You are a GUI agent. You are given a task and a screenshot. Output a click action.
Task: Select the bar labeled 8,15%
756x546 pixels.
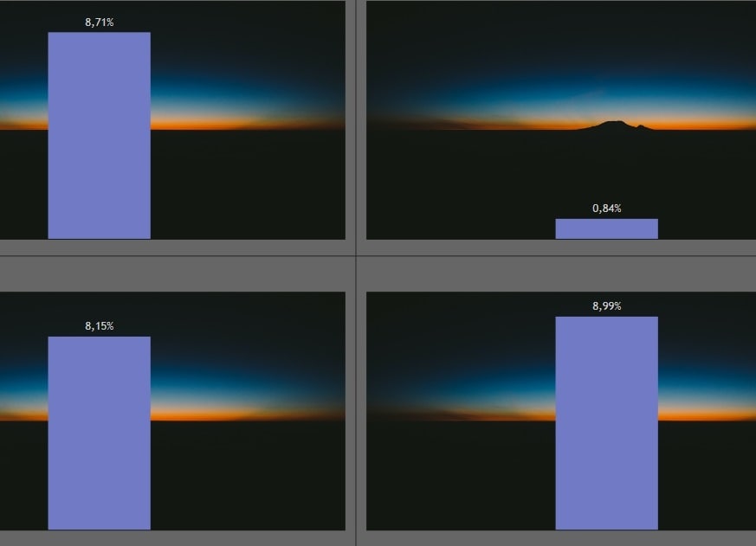coord(100,433)
